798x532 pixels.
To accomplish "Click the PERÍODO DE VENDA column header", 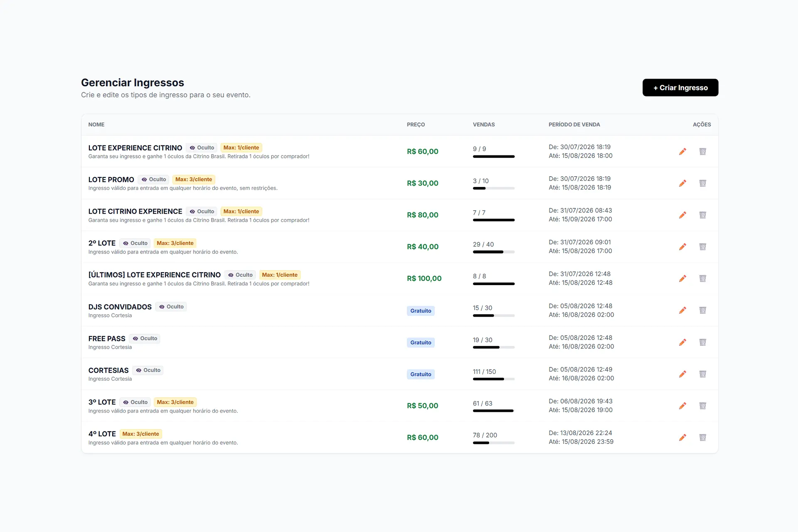I will (574, 125).
